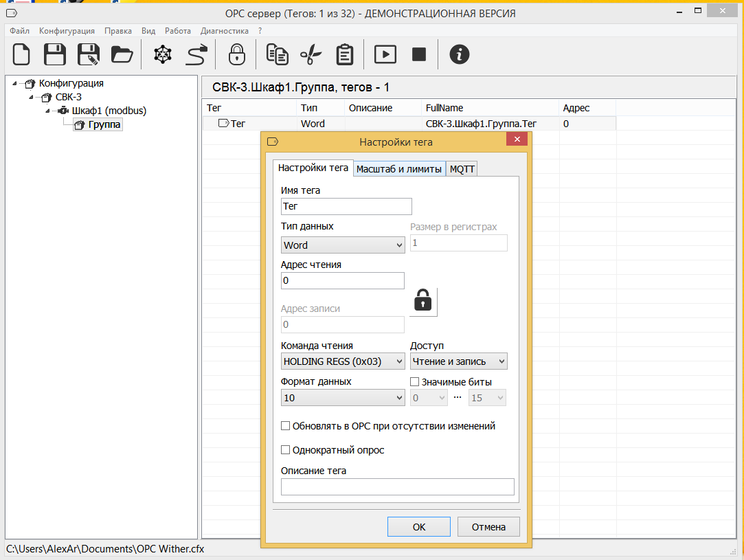The height and width of the screenshot is (560, 744).
Task: Select Группа in the configuration tree
Action: click(x=104, y=125)
